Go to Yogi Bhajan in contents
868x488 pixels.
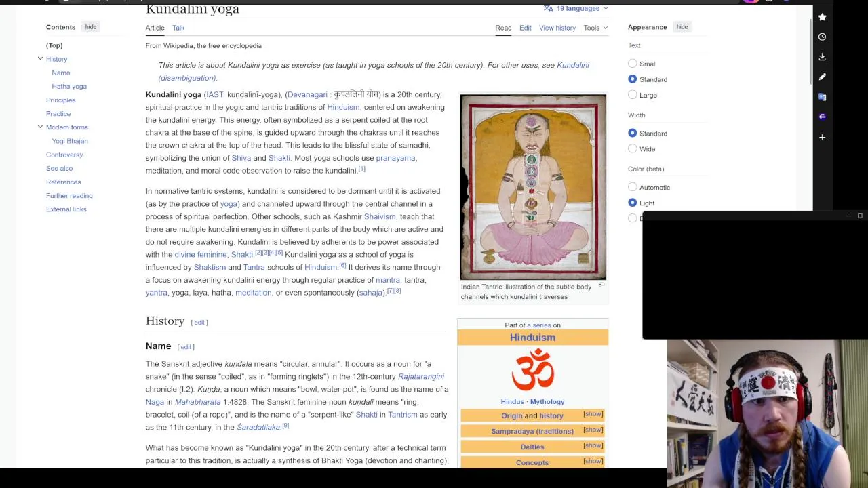point(70,141)
